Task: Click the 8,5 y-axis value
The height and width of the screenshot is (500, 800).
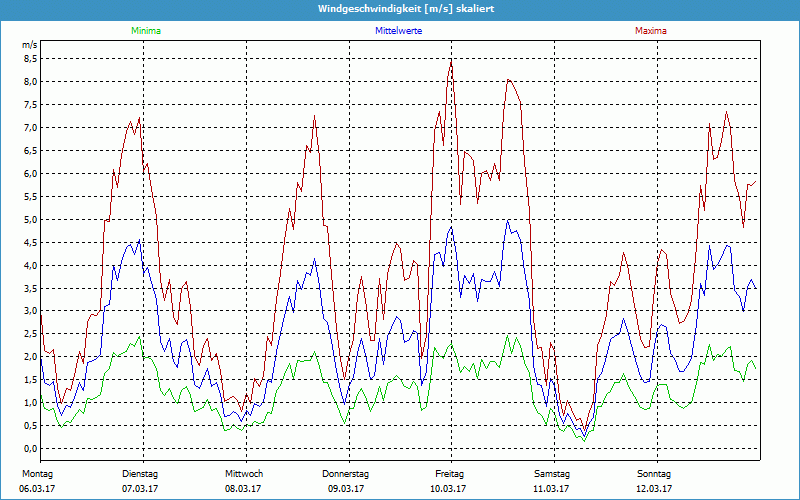Action: coord(31,59)
